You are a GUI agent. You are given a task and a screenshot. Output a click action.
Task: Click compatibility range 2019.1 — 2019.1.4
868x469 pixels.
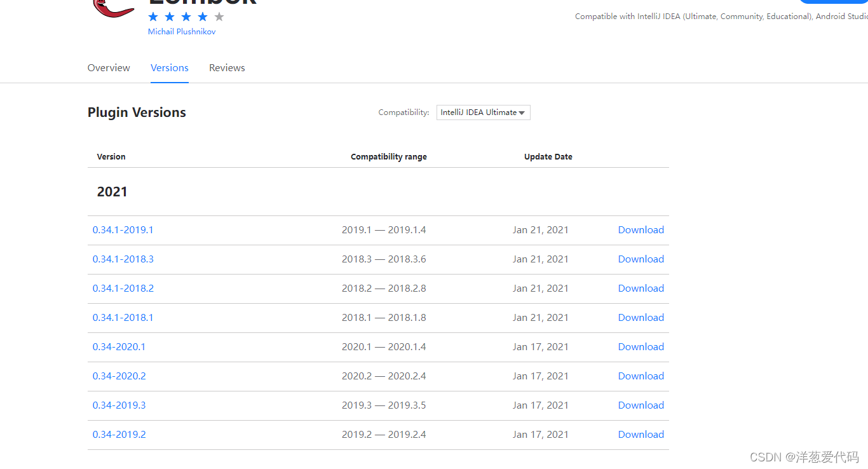point(384,230)
